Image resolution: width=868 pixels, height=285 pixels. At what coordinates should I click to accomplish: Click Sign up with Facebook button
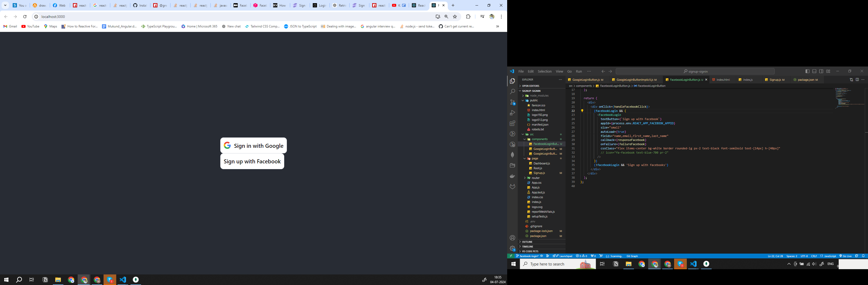(252, 161)
